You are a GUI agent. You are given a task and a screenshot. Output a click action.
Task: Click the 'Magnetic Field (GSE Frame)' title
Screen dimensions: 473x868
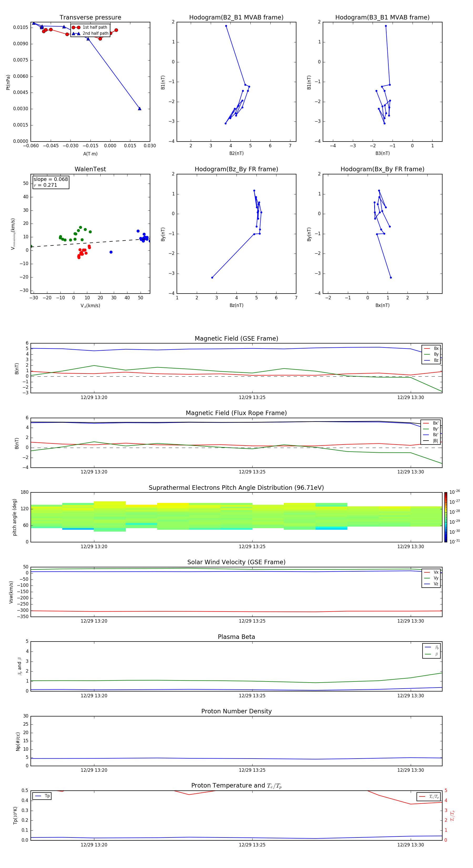tap(236, 339)
